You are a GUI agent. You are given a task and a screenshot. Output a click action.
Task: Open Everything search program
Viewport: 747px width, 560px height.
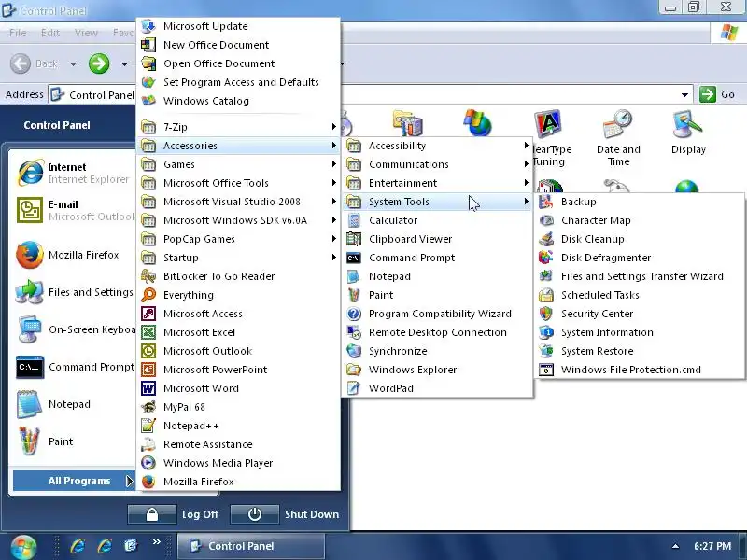pyautogui.click(x=238, y=295)
